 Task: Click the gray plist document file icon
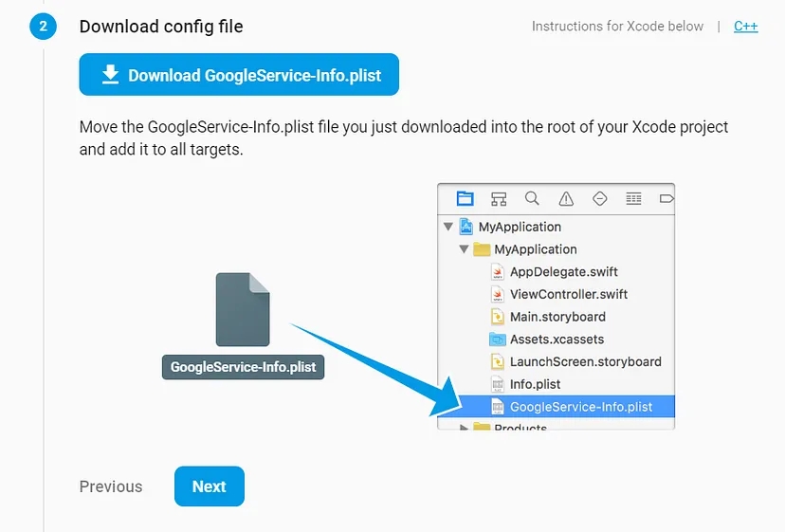click(x=243, y=310)
